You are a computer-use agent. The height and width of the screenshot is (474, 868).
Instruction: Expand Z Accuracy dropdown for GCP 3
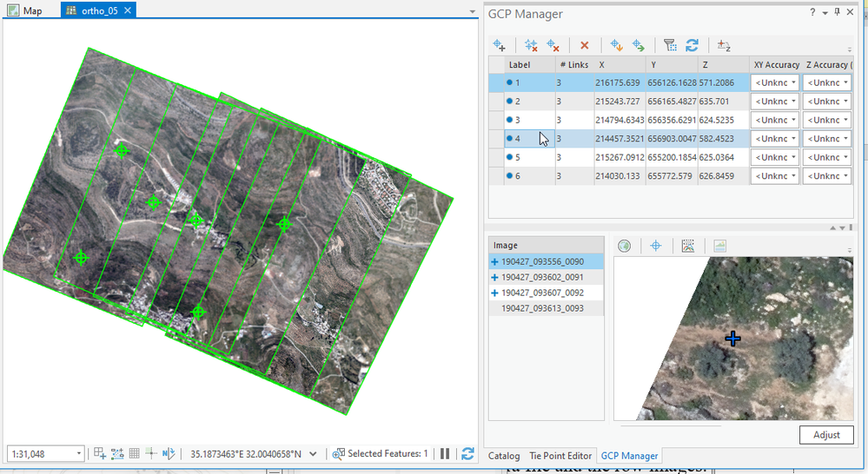click(845, 120)
